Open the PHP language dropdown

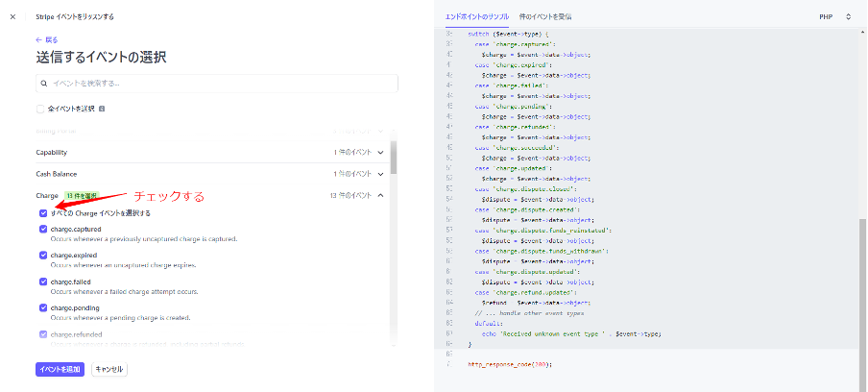[834, 17]
